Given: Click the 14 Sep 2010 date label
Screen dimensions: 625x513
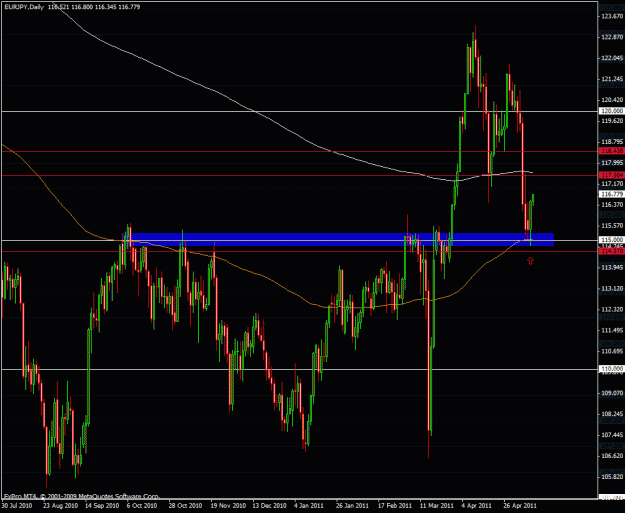Looking at the screenshot, I should (x=102, y=506).
